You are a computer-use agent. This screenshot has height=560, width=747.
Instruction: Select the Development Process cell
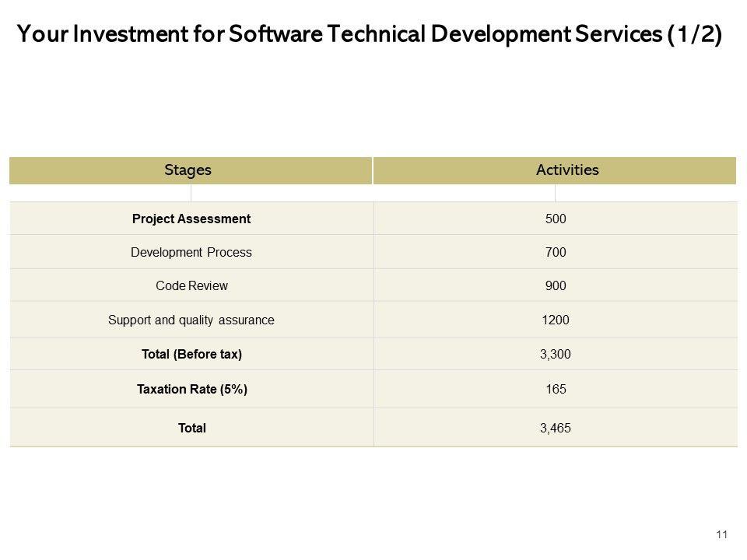coord(191,253)
